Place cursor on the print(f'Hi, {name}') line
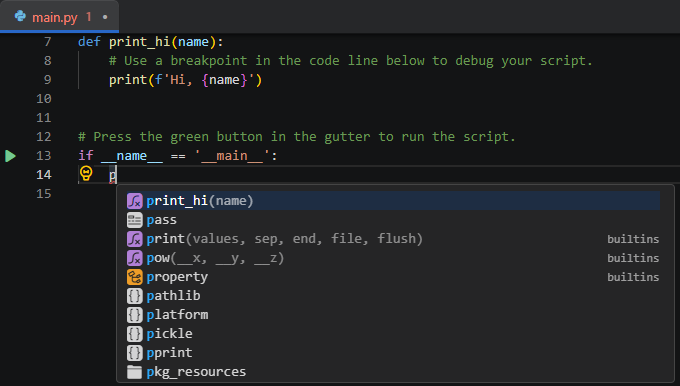Image resolution: width=680 pixels, height=386 pixels. pos(185,80)
